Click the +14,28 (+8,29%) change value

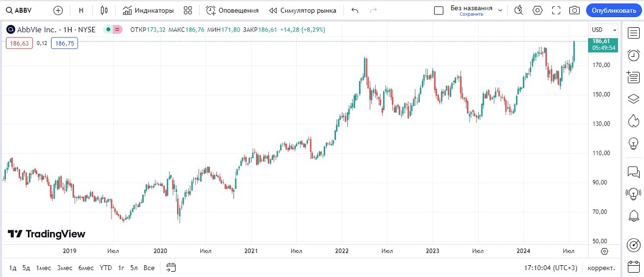coord(302,29)
